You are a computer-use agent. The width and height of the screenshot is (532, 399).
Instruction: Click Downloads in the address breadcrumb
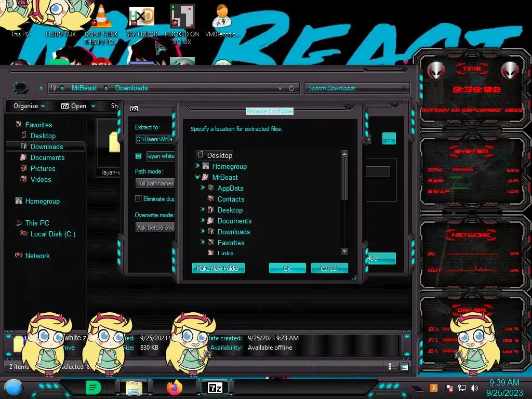[131, 88]
